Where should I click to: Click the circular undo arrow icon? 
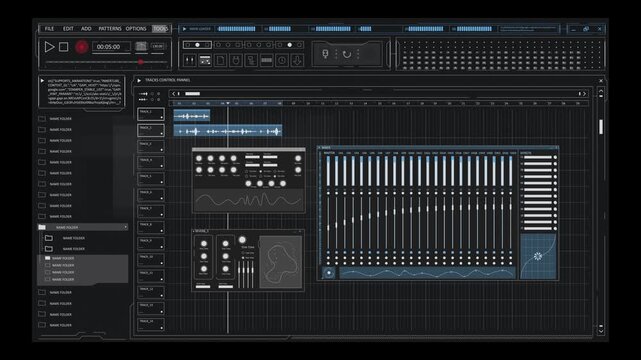[x=347, y=54]
